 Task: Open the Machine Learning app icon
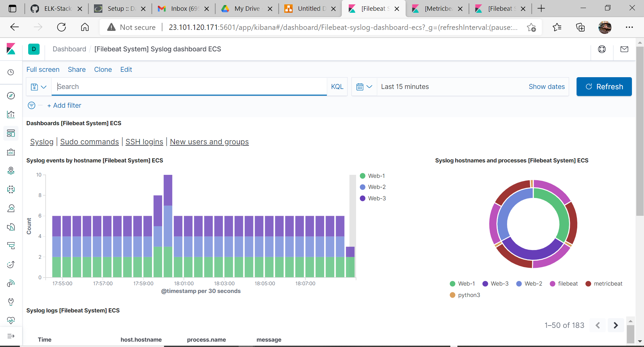tap(11, 190)
